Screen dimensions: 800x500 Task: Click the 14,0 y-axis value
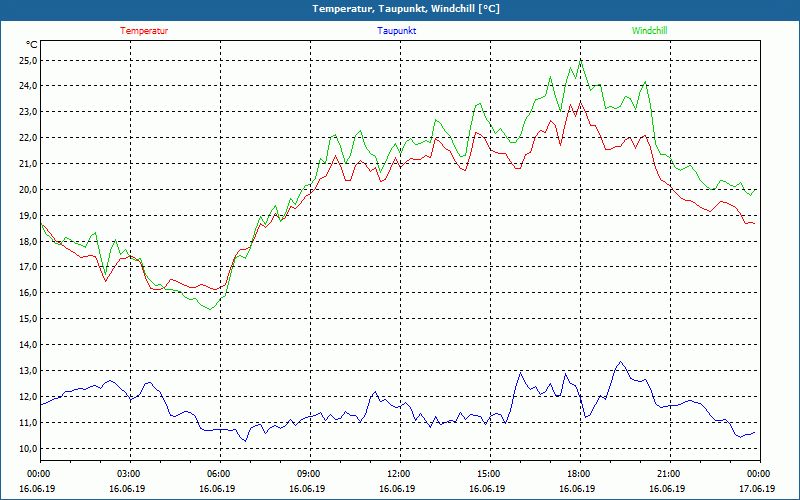pos(29,345)
